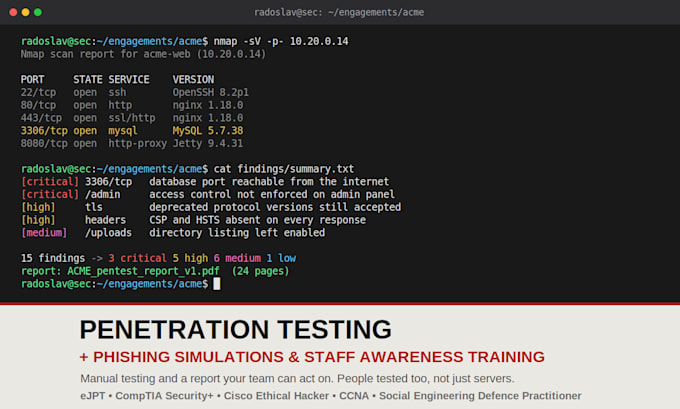Viewport: 680px width, 409px height.
Task: Click the terminal cursor at the last prompt
Action: pos(217,284)
